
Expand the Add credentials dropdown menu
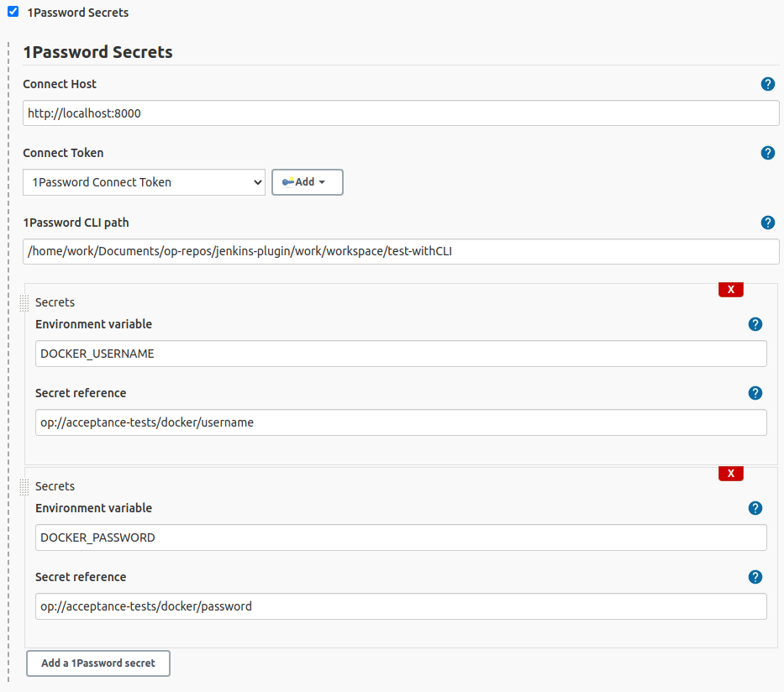point(307,182)
